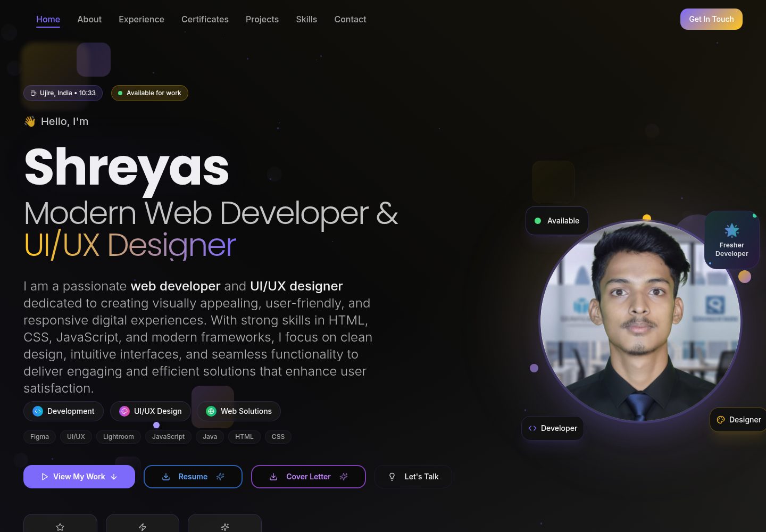766x532 pixels.
Task: Click the Designer badge near photo
Action: pos(738,420)
